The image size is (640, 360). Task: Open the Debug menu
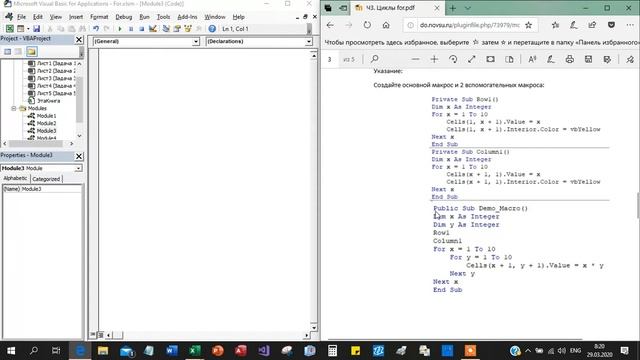coord(123,17)
